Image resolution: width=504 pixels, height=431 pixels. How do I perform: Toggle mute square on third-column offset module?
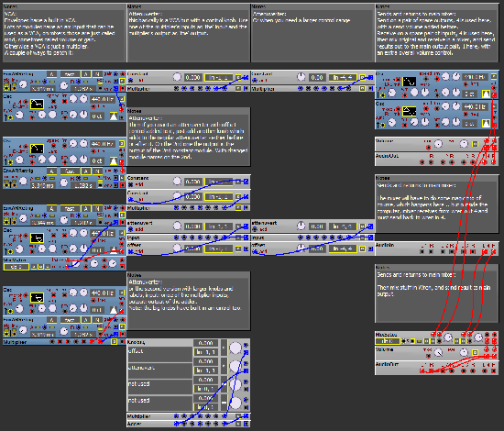[x=363, y=249]
